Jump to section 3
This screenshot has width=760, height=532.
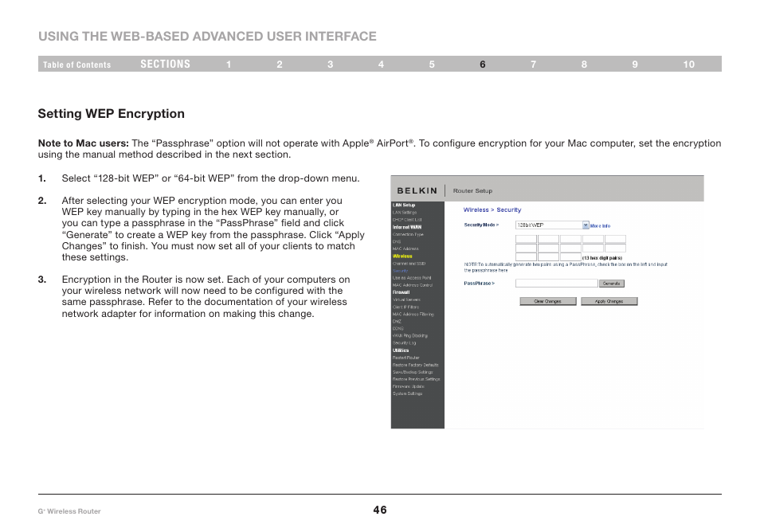[x=331, y=65]
